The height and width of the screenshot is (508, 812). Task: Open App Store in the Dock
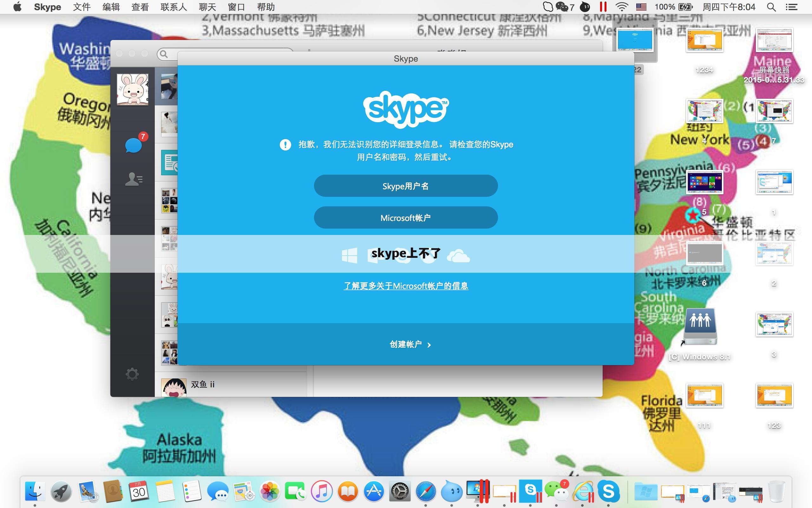(374, 491)
